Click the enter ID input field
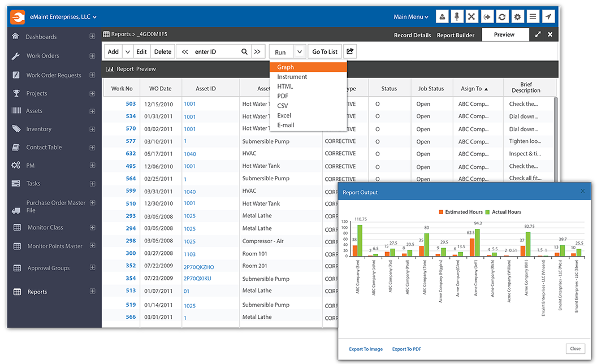597x364 pixels. 215,51
